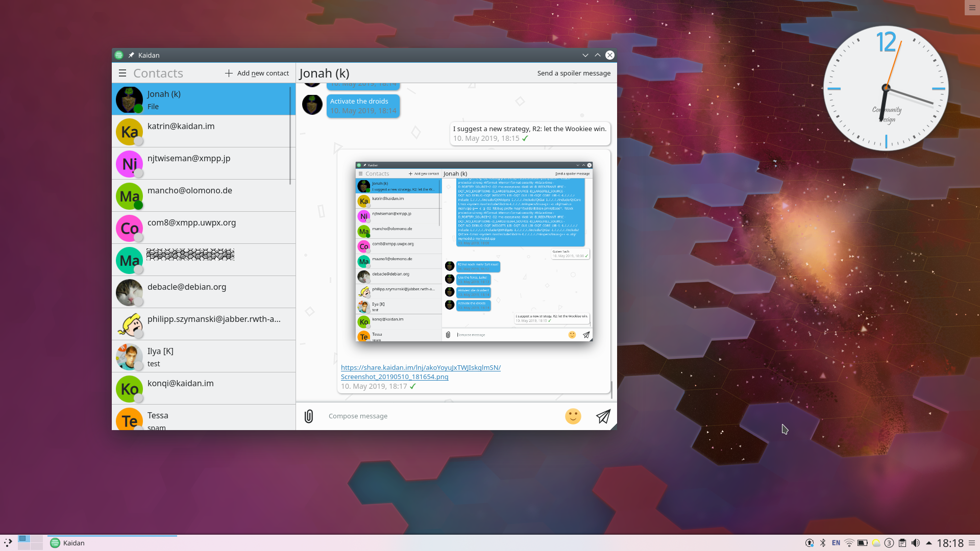Open desktop toolbox menu at top-right corner
The image size is (980, 551).
[x=972, y=8]
